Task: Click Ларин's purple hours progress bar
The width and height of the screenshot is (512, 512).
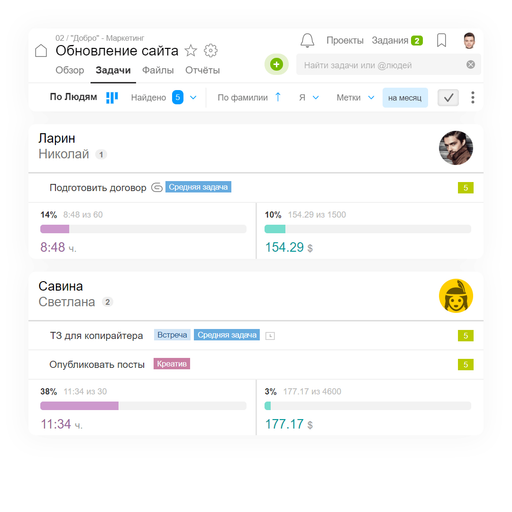Action: [143, 229]
